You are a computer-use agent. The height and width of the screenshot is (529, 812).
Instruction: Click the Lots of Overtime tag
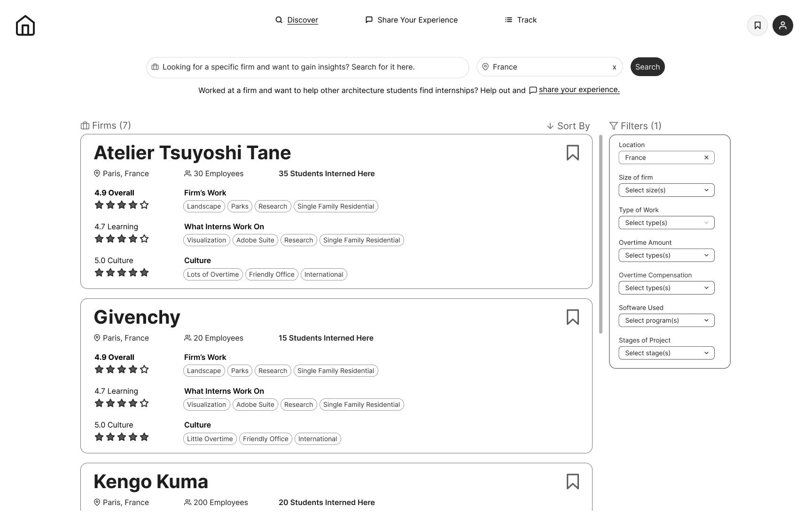coord(213,274)
